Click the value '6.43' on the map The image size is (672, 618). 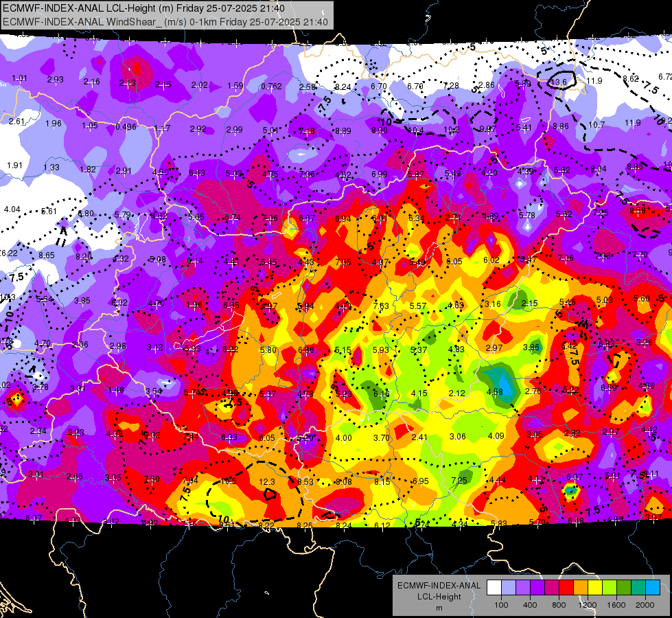click(197, 172)
